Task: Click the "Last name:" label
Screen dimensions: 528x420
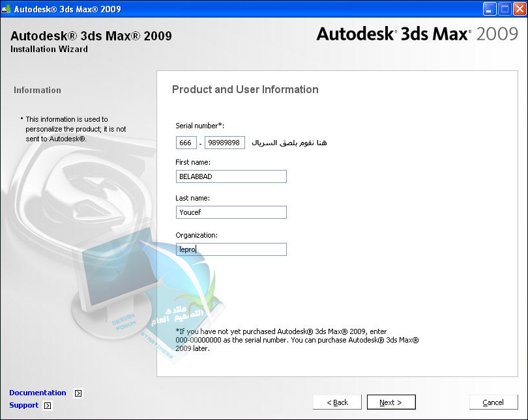Action: [192, 198]
